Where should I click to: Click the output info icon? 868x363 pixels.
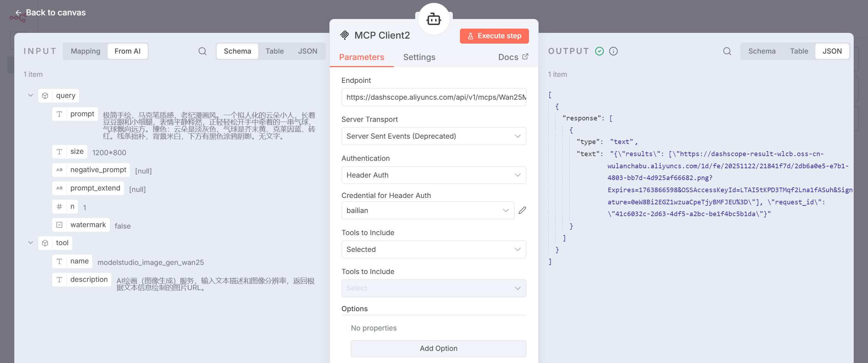[613, 51]
